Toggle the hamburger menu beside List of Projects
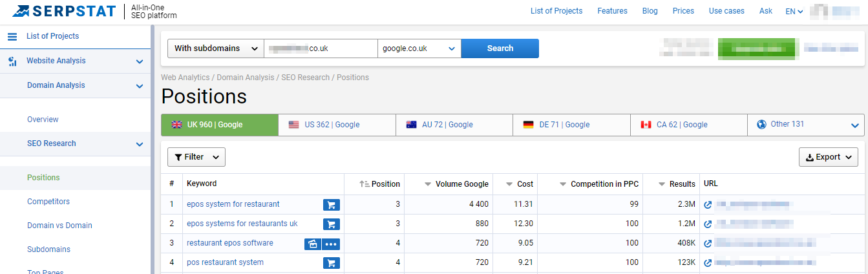The width and height of the screenshot is (868, 274). click(x=12, y=37)
